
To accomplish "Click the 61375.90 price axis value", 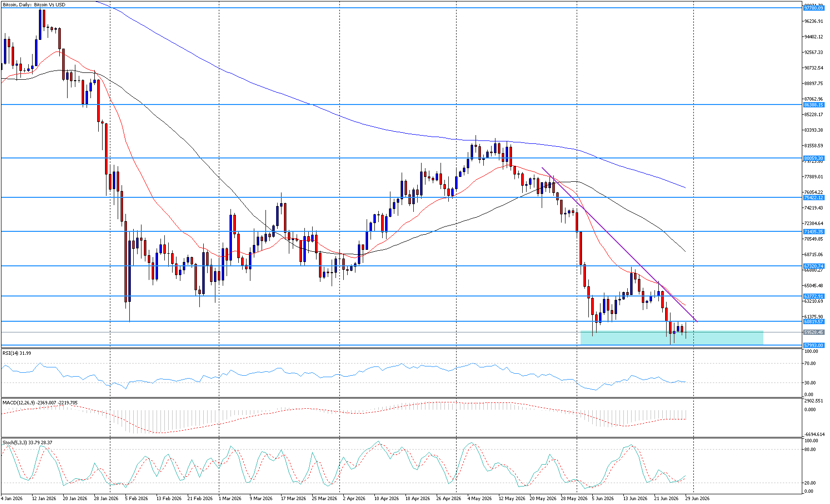I will coord(813,317).
